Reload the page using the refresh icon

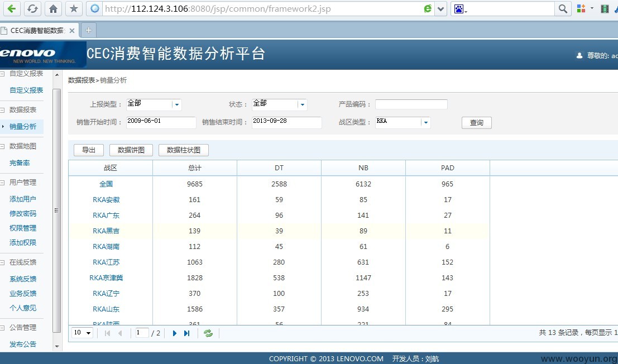click(32, 9)
